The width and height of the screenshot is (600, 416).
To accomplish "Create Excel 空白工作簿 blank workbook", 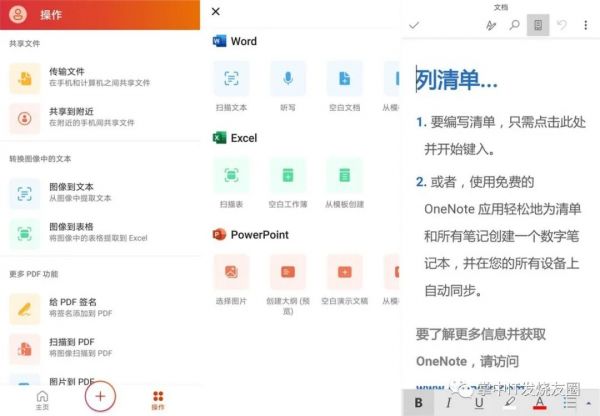I will pos(288,184).
